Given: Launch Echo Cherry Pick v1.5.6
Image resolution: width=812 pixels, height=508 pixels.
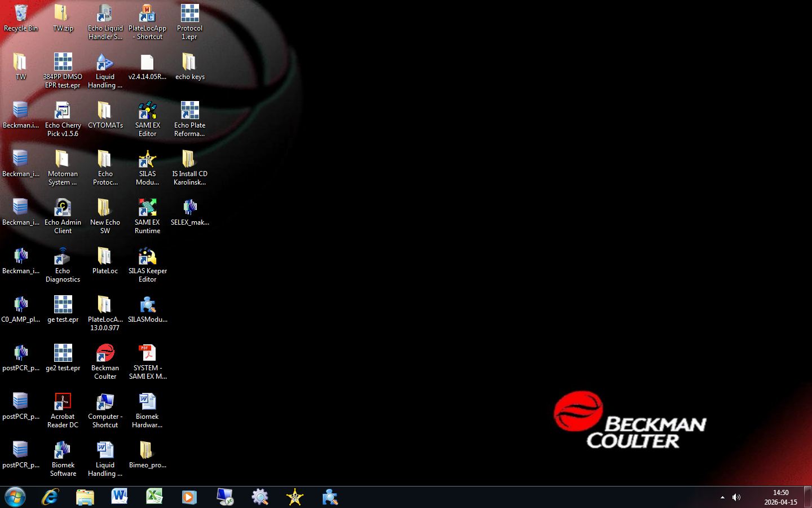Looking at the screenshot, I should click(63, 117).
